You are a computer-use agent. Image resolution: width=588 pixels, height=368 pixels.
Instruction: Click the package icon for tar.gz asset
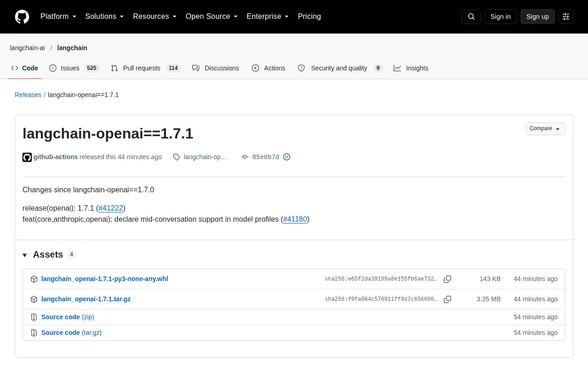[34, 299]
